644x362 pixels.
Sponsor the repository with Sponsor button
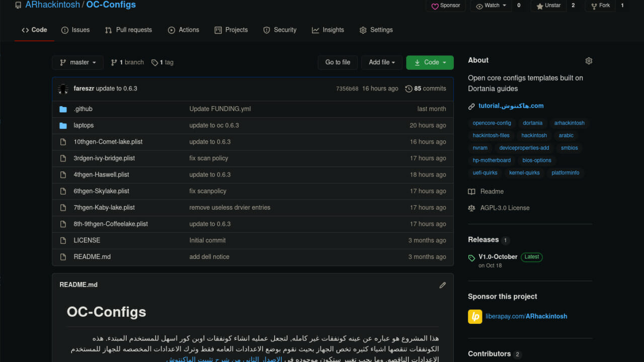tap(445, 6)
